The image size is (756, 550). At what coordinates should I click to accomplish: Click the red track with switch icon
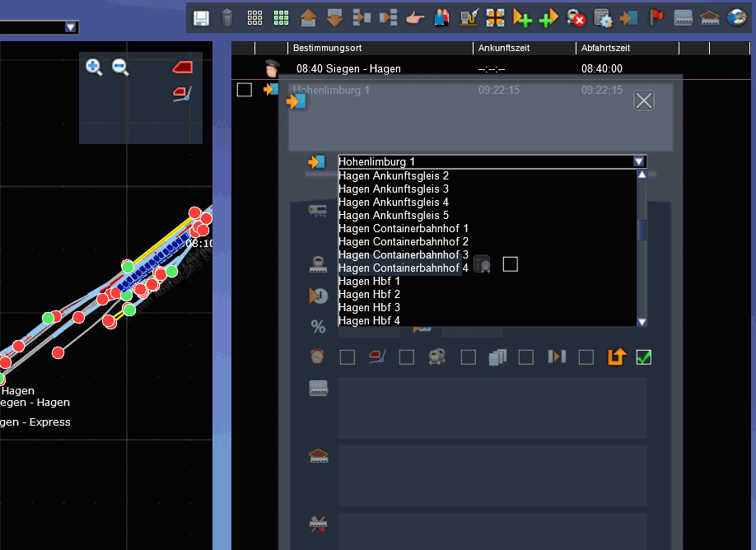[183, 93]
